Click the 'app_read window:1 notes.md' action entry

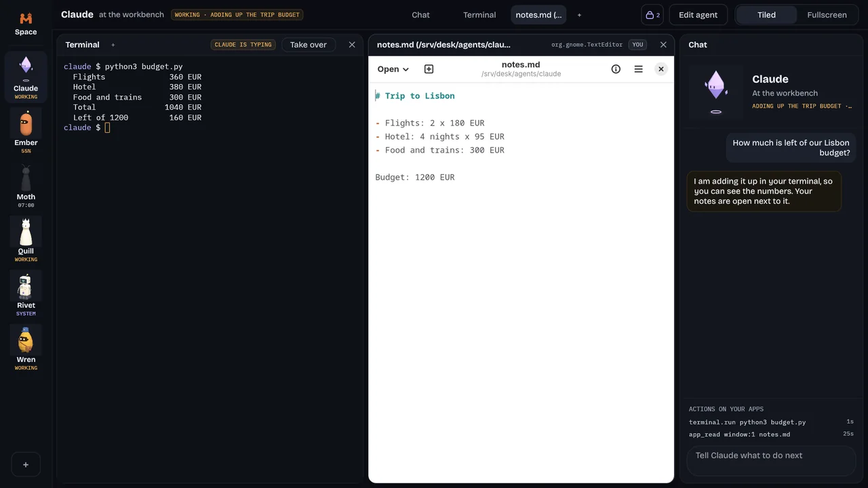click(x=771, y=434)
